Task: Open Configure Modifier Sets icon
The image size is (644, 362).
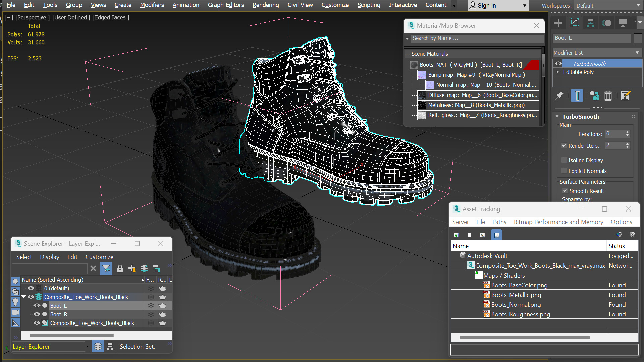Action: 626,96
